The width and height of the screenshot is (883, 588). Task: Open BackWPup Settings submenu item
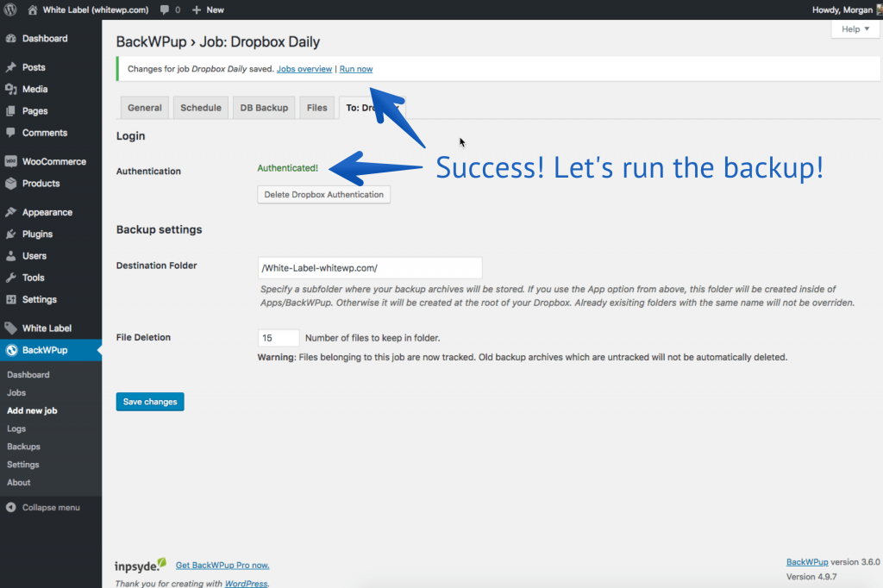click(23, 465)
